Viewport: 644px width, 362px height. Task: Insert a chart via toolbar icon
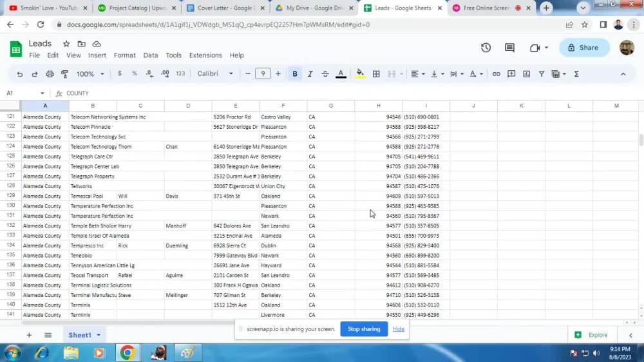coord(527,74)
